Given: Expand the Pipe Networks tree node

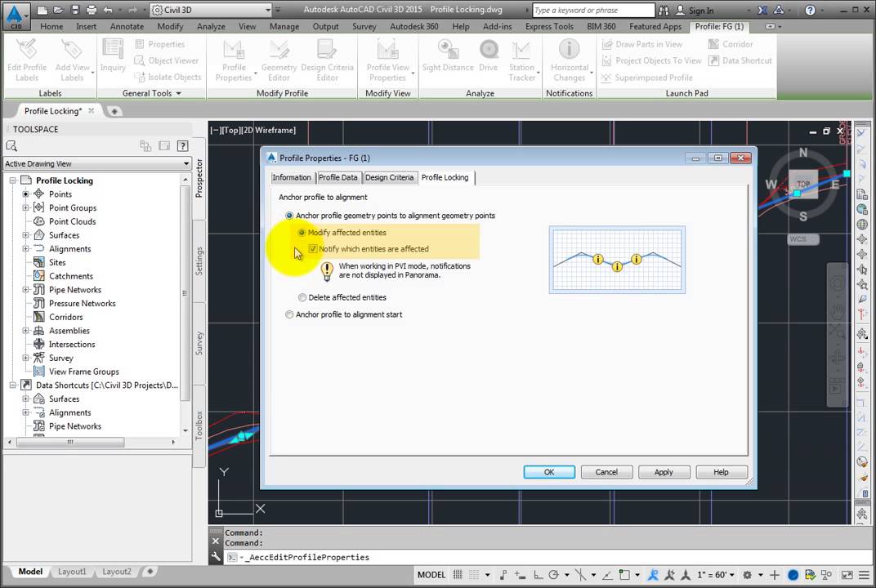Looking at the screenshot, I should pos(25,290).
